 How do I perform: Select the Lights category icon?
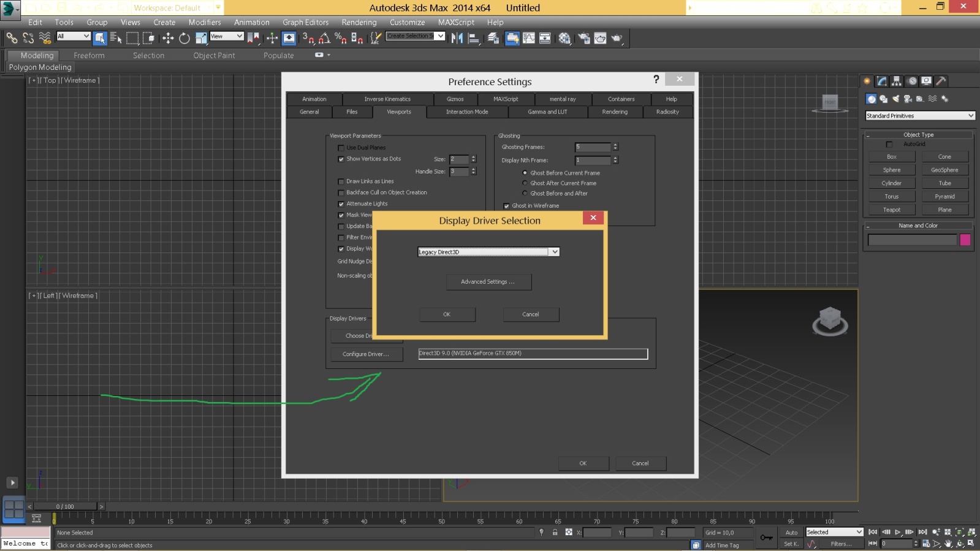tap(895, 99)
